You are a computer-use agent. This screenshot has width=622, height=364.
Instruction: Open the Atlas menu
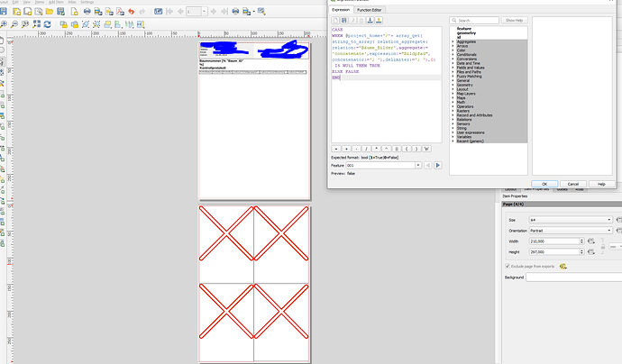coord(72,2)
